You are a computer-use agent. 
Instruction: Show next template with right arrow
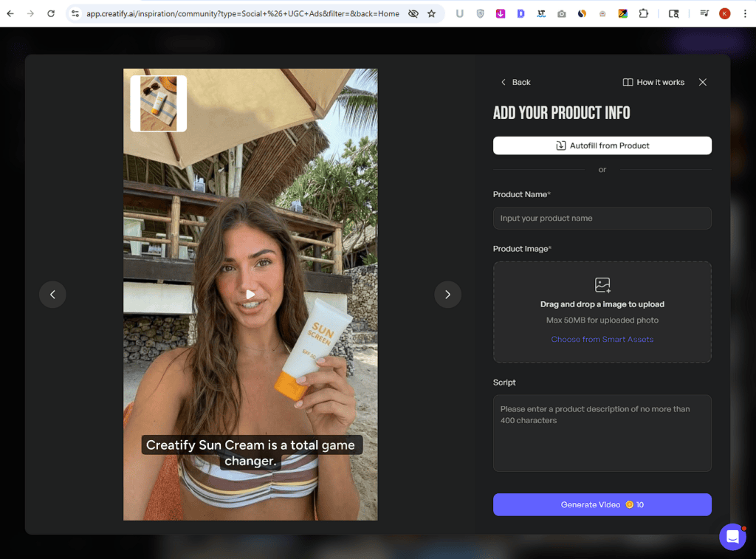[448, 294]
